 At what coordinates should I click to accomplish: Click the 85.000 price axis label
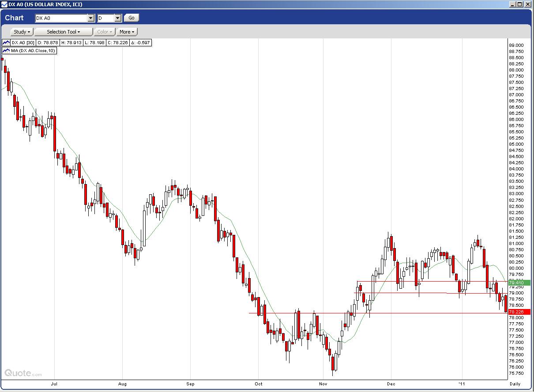point(516,144)
